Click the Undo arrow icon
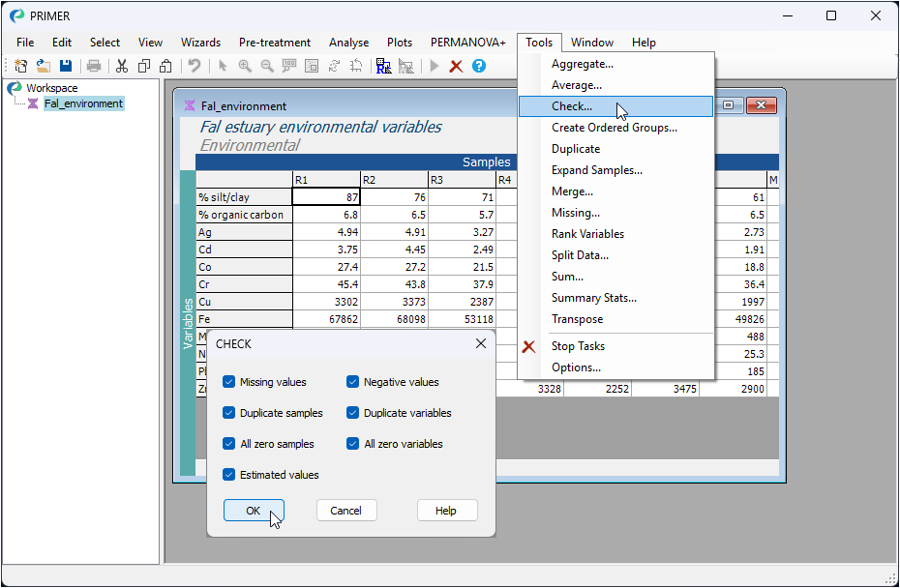 195,66
